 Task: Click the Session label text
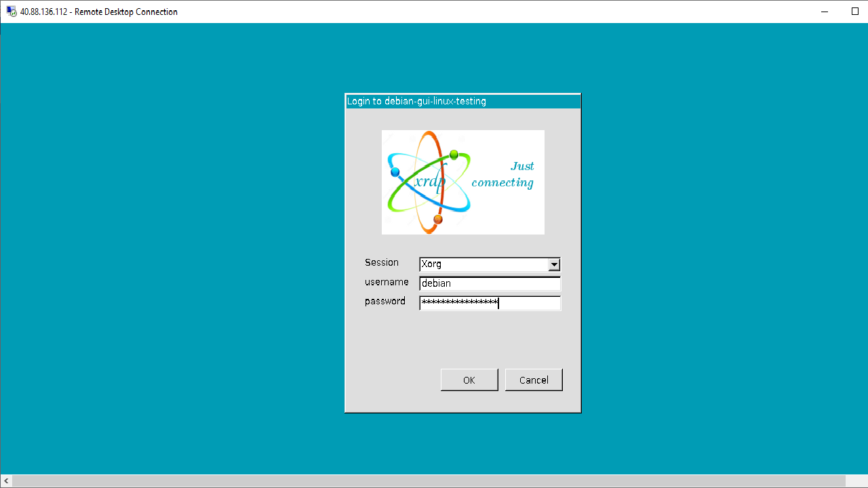(382, 263)
